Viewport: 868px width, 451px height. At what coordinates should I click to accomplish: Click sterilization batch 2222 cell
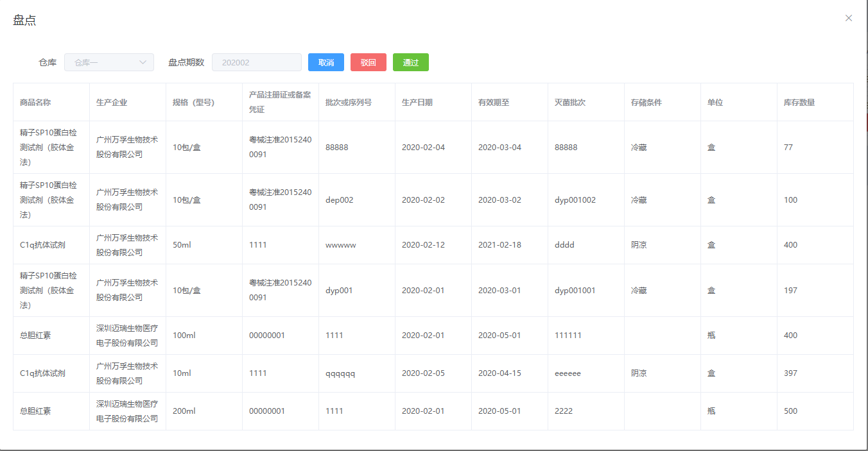click(x=564, y=411)
